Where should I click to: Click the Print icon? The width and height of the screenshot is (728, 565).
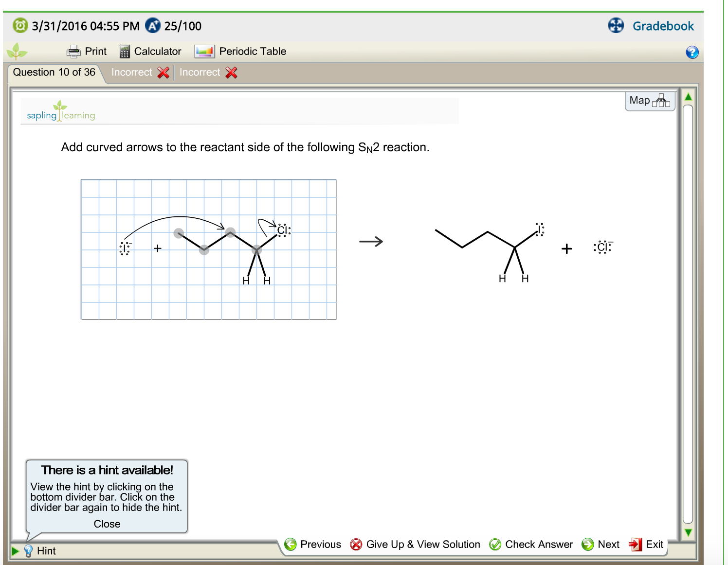[x=73, y=51]
